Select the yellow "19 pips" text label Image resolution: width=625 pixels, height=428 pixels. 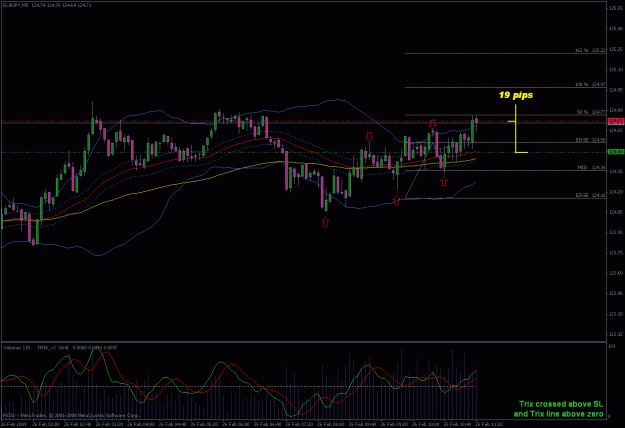coord(516,95)
